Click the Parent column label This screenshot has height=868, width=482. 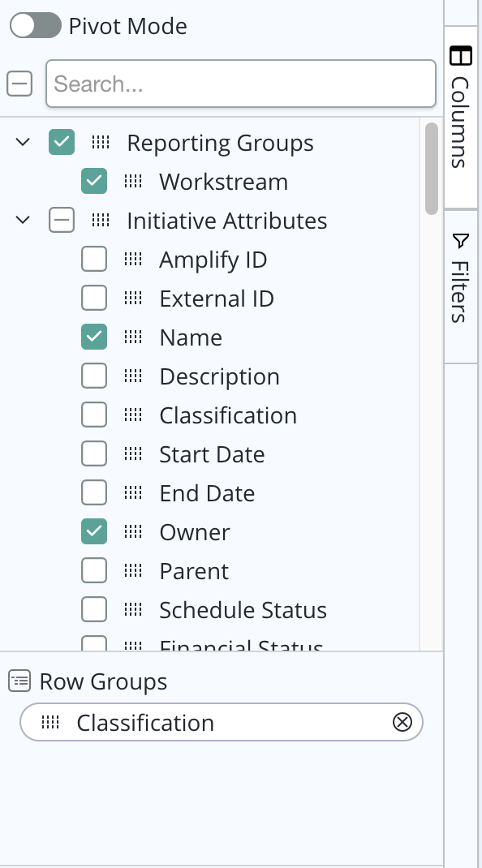[x=194, y=571]
